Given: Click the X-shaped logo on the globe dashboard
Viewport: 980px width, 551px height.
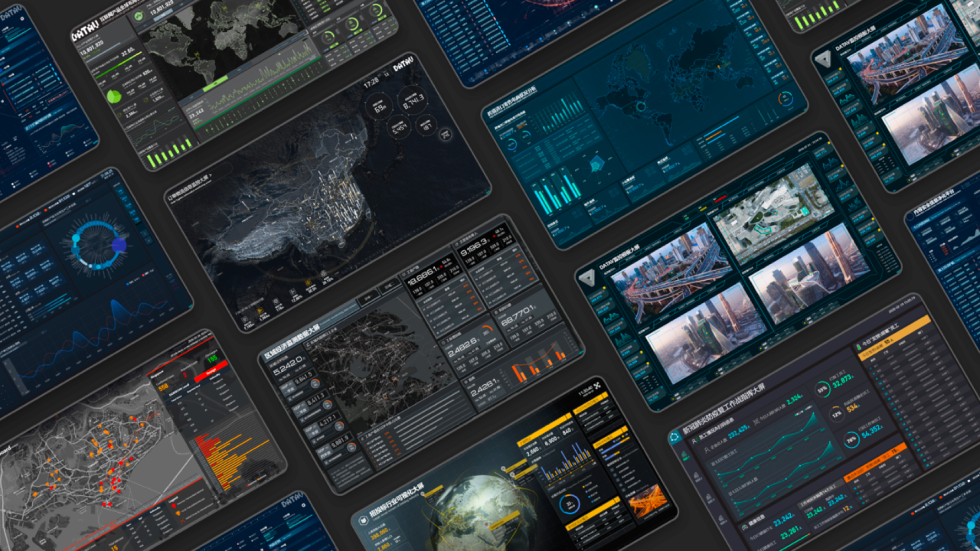Looking at the screenshot, I should pos(598,384).
